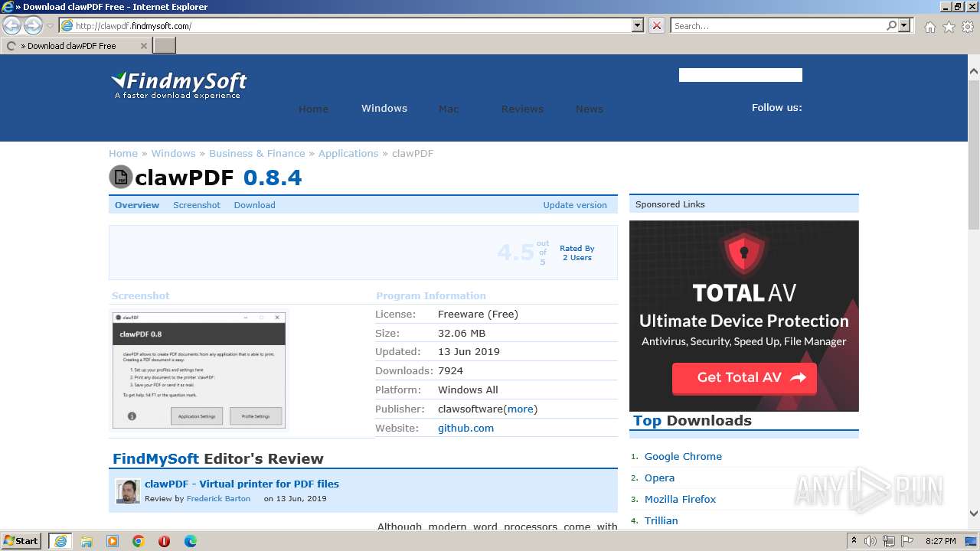Open File Explorer folder in taskbar

pyautogui.click(x=87, y=541)
